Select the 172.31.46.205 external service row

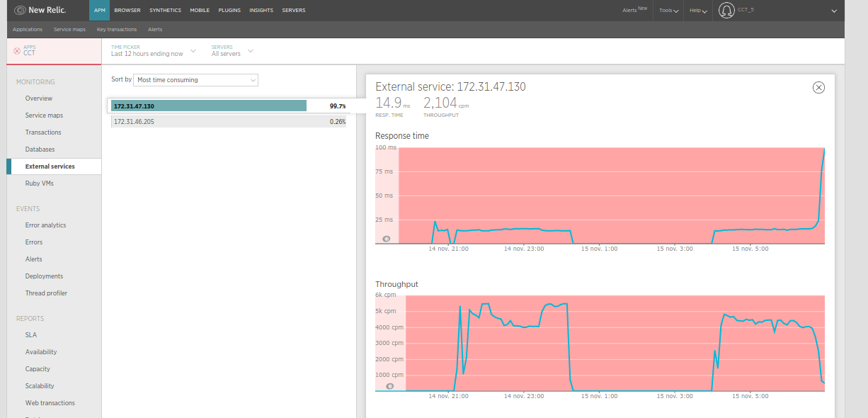point(229,122)
